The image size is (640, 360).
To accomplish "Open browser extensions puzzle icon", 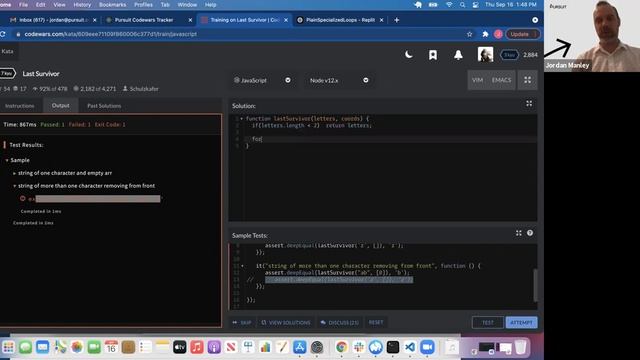I will (x=485, y=34).
